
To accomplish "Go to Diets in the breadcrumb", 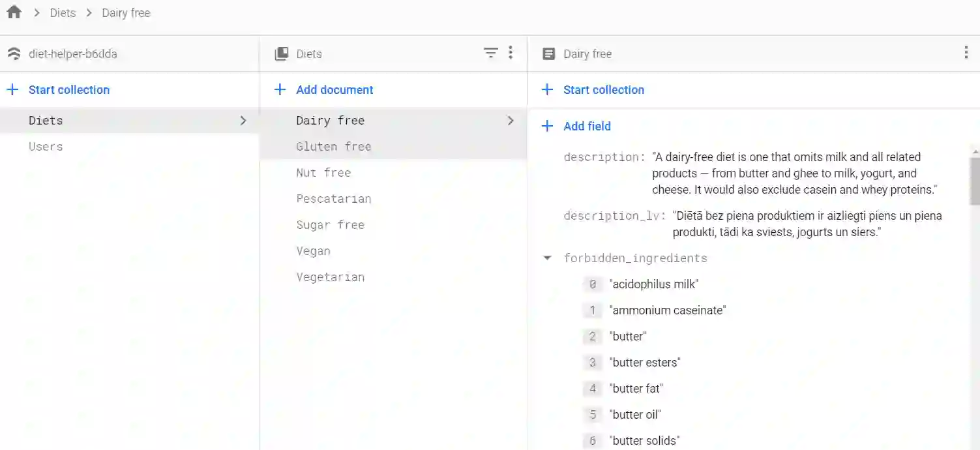I will 63,13.
